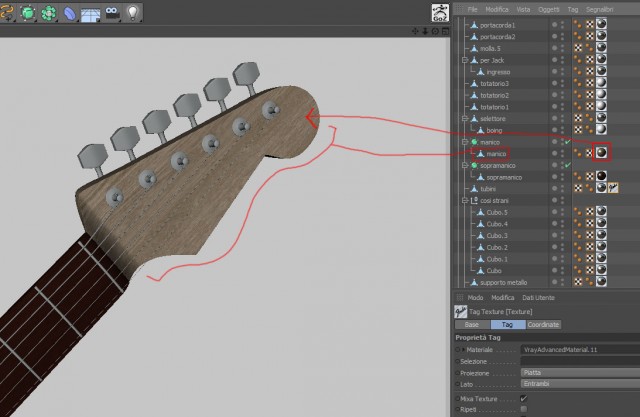The height and width of the screenshot is (417, 640).
Task: Click the green cube primitive icon
Action: (28, 13)
